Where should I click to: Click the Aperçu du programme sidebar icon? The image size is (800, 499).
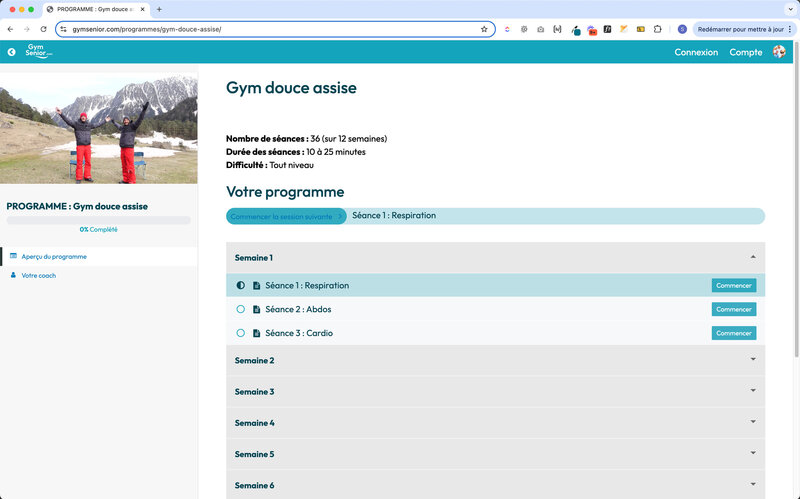pos(13,256)
